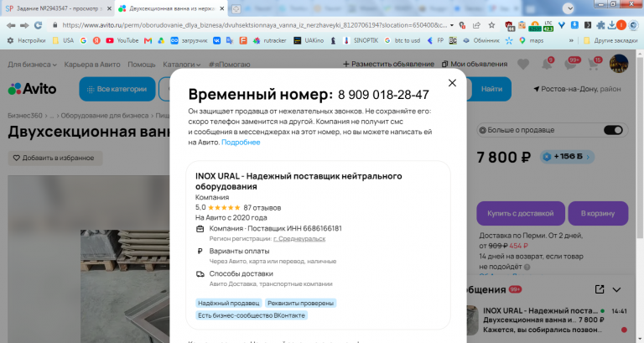Open 'SINOPTIK' bookmark
Viewport: 644px width, 343px height.
(x=361, y=40)
